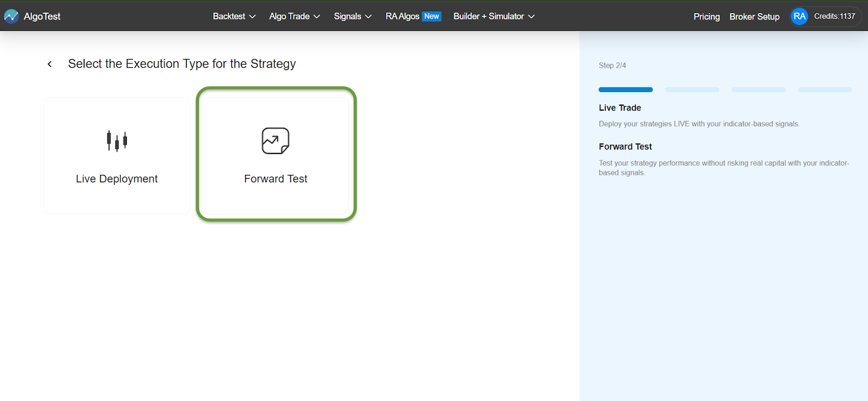The height and width of the screenshot is (401, 868).
Task: Click the AlgoTest logo icon
Action: [11, 16]
